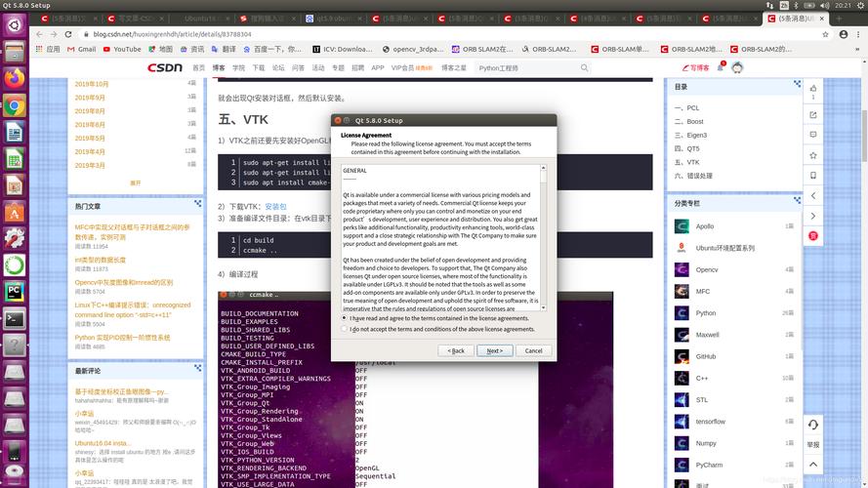Viewport: 868px width, 488px height.
Task: Click the share icon in side toolbar
Action: [813, 114]
